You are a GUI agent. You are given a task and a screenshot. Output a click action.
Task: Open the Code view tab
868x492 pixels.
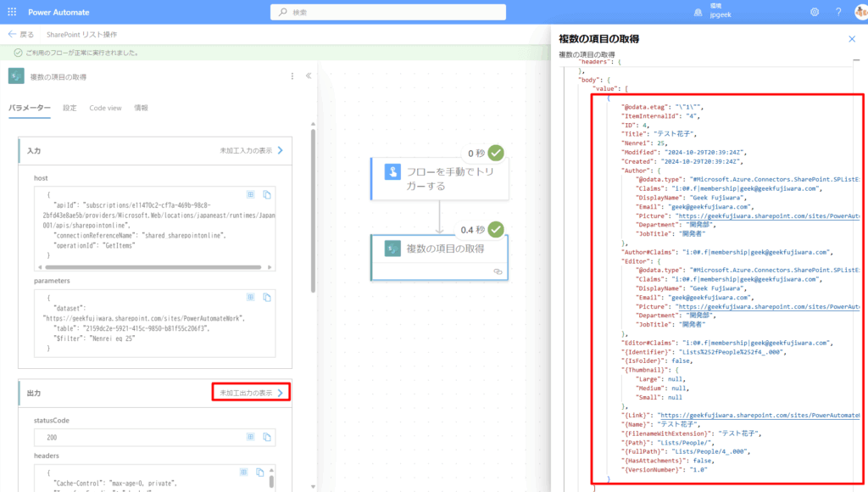[x=105, y=108]
